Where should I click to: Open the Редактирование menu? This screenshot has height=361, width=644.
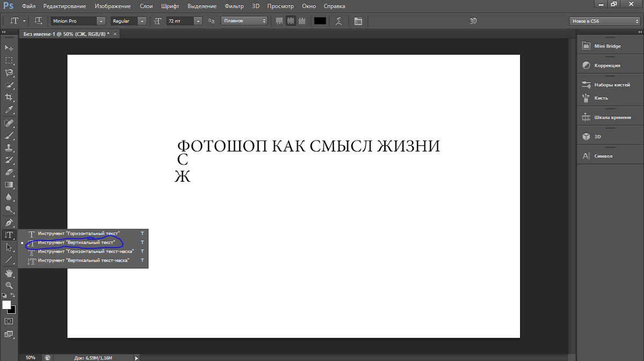point(64,6)
